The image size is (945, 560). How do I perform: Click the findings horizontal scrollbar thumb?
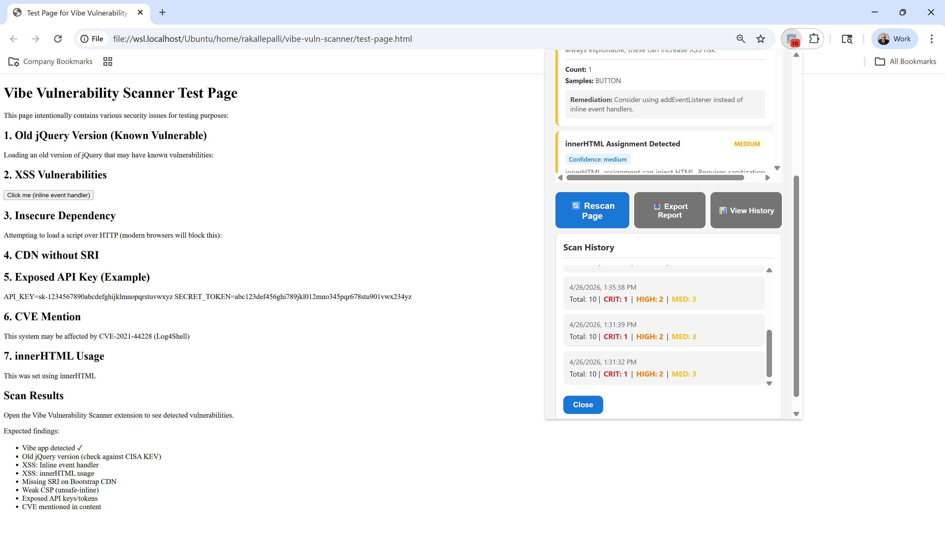click(655, 178)
